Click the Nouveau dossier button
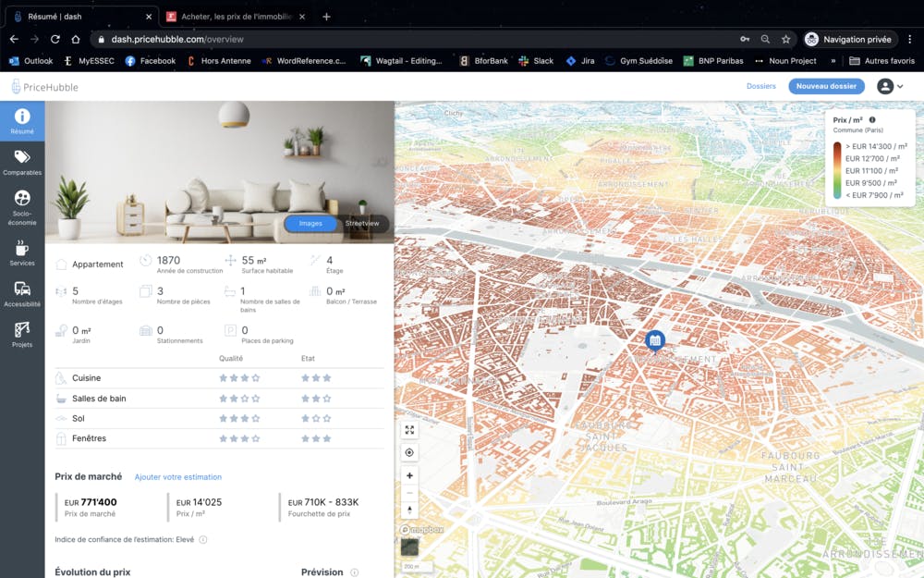 click(x=826, y=86)
